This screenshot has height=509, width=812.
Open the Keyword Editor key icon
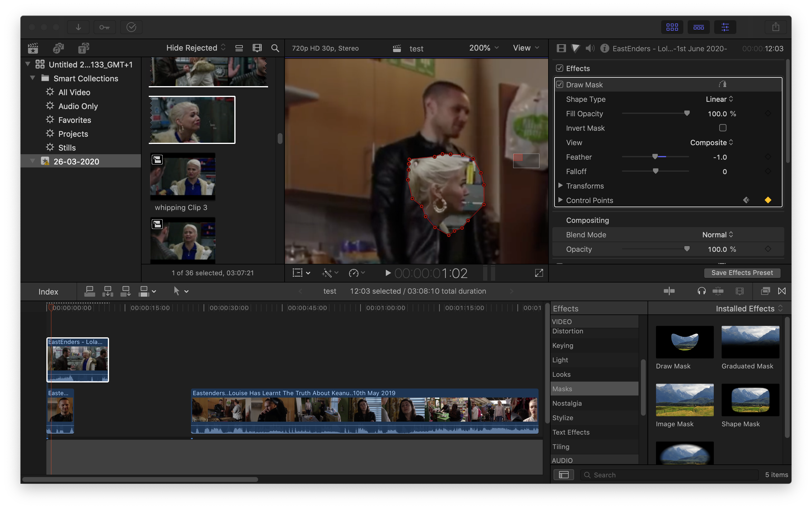tap(105, 27)
